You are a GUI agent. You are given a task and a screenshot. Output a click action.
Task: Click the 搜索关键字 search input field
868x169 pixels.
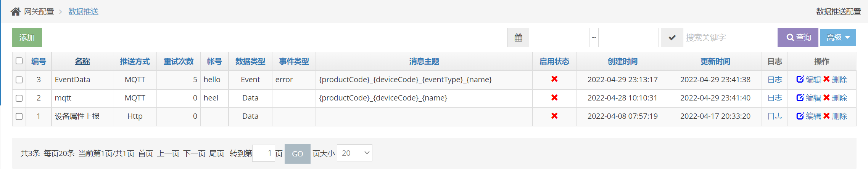click(730, 38)
